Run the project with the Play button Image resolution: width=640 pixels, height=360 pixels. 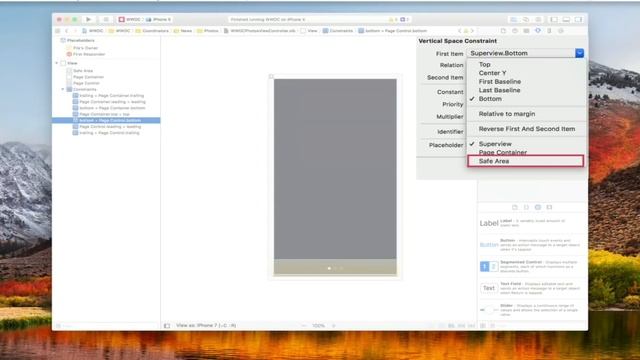pyautogui.click(x=89, y=19)
